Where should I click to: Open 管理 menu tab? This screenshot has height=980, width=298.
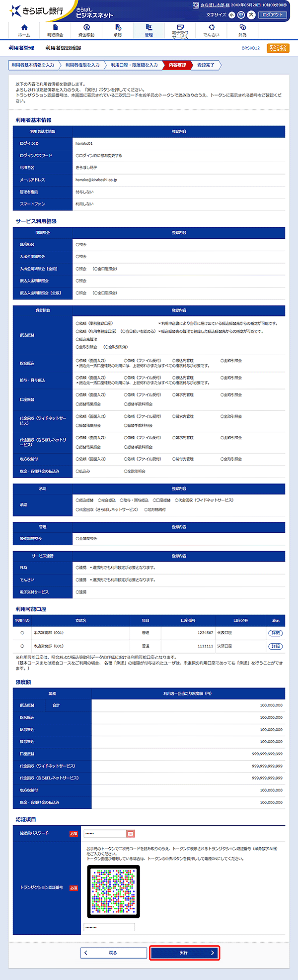(149, 30)
